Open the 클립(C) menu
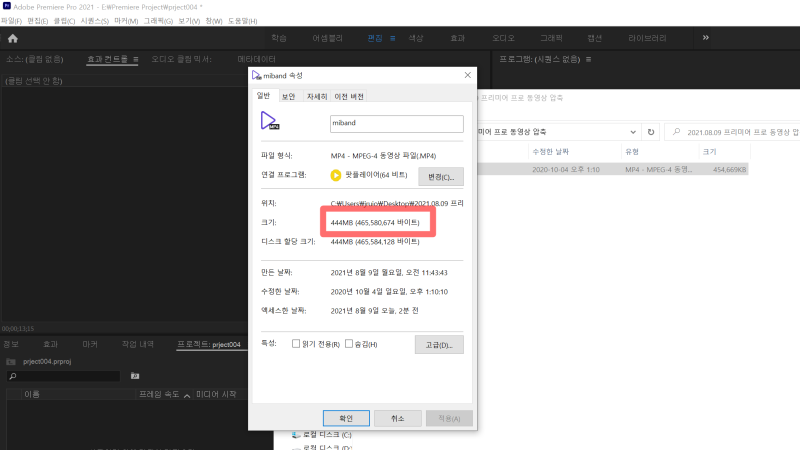 (64, 21)
